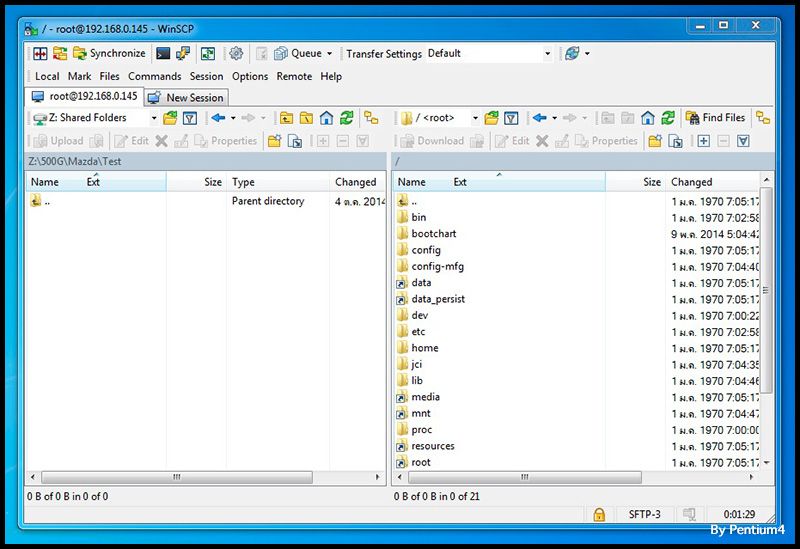Click the SFTP-3 protocol status indicator
Viewport: 800px width, 549px height.
[x=644, y=514]
